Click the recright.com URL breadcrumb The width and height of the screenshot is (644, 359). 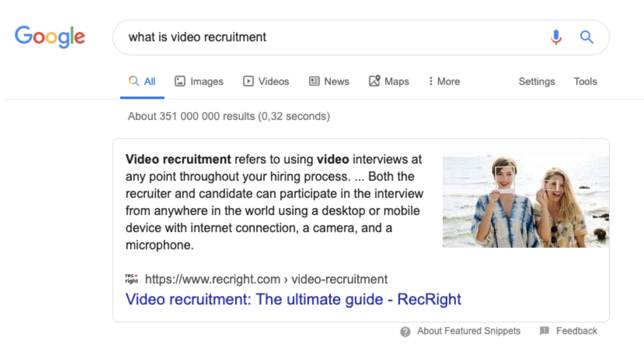click(266, 279)
